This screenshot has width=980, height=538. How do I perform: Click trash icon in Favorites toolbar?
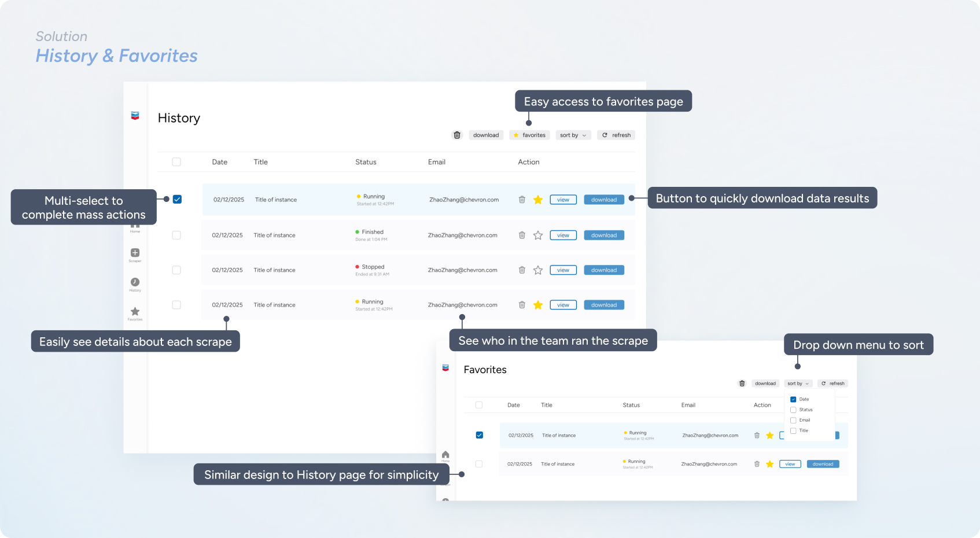(x=742, y=384)
